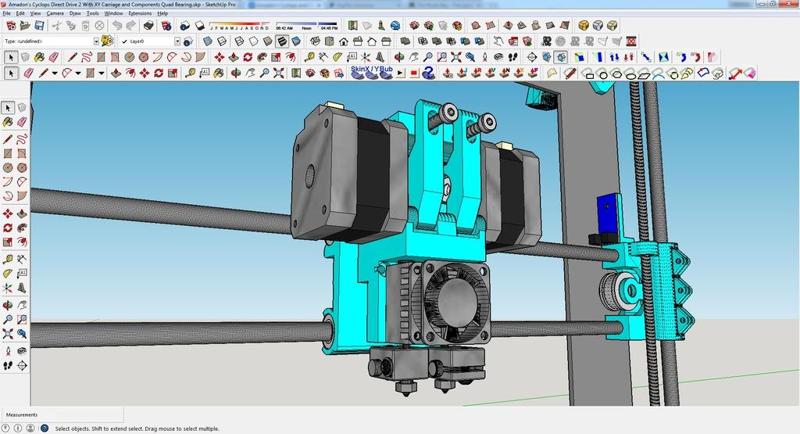This screenshot has width=800, height=434.
Task: Select the Offset tool in left vertical toolbar
Action: pos(21,242)
